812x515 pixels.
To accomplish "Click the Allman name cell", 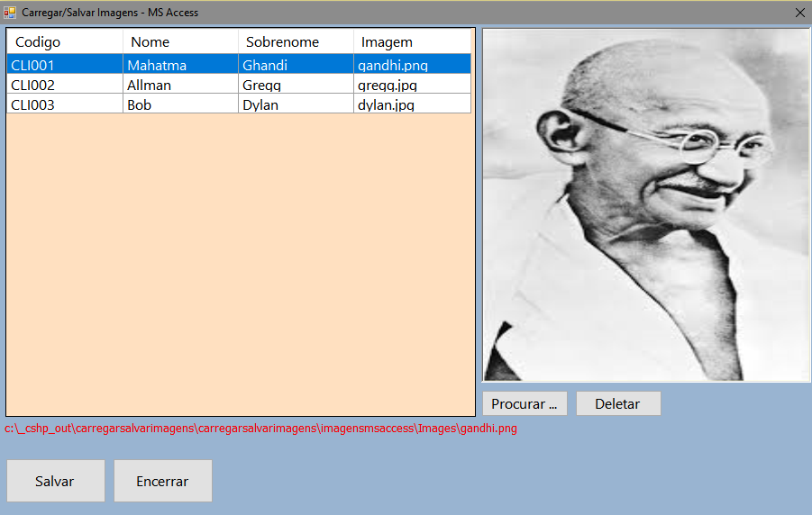I will click(180, 84).
